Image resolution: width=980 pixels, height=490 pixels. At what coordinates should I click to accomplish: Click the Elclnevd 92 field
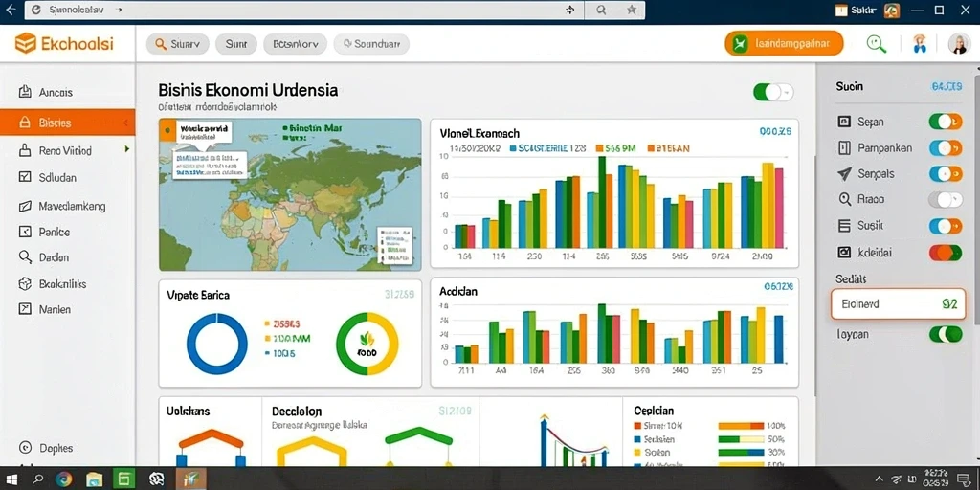coord(898,304)
